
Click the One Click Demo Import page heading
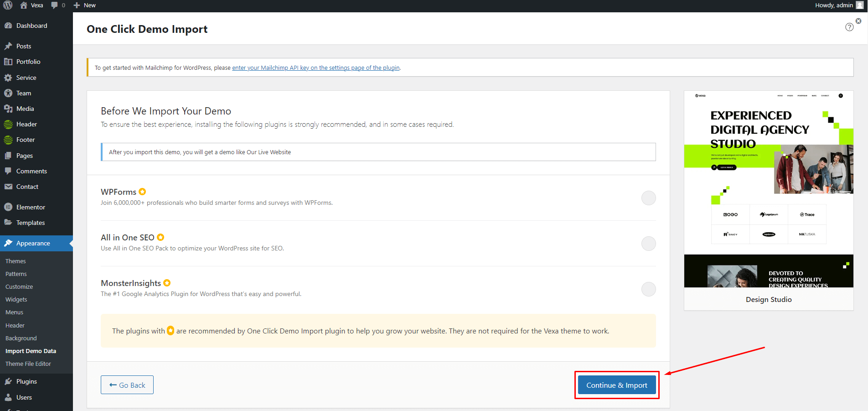point(147,29)
